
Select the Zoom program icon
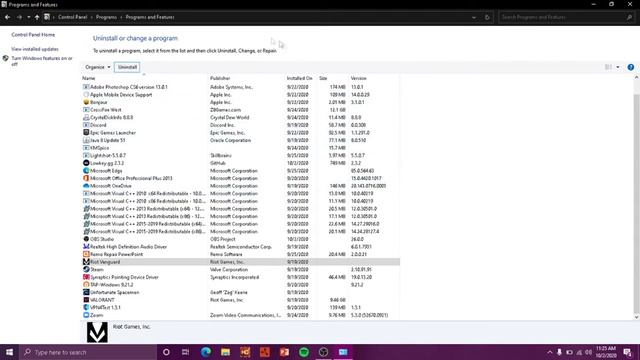pyautogui.click(x=86, y=315)
